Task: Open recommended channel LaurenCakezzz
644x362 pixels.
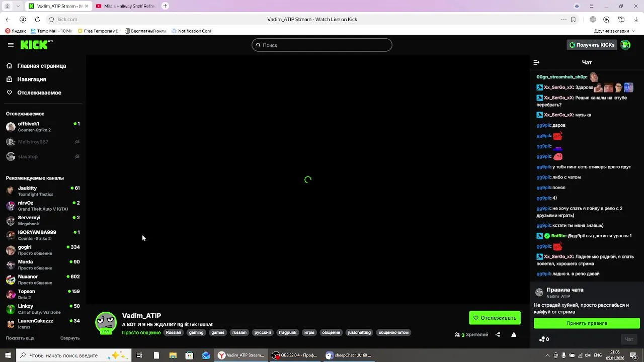Action: click(x=43, y=324)
